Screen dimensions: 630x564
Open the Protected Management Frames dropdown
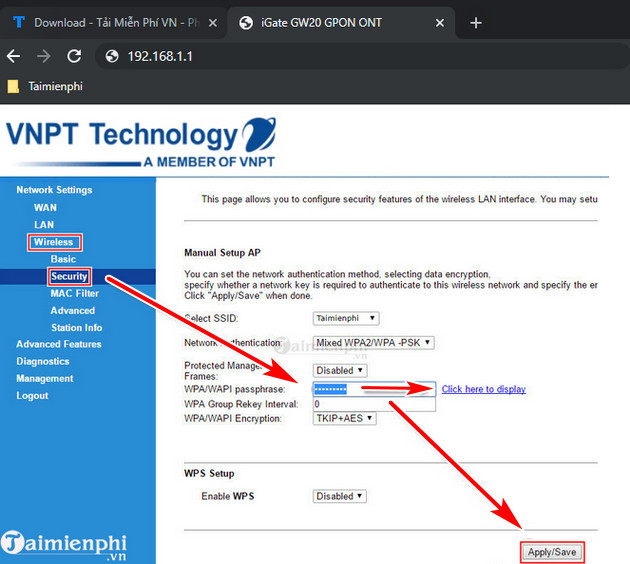[340, 370]
